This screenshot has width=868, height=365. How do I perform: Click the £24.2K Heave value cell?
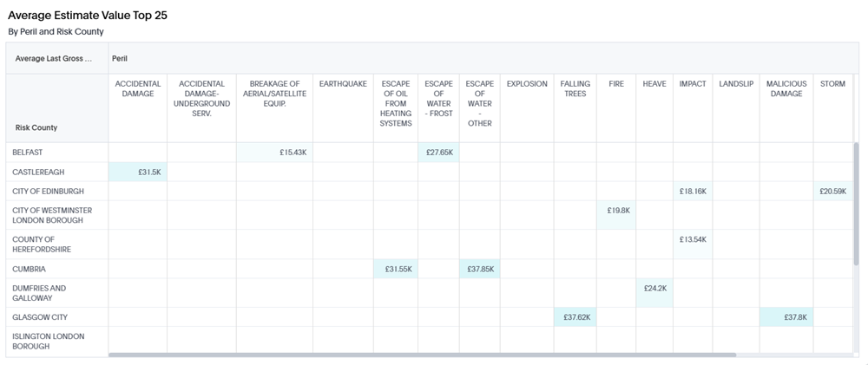pyautogui.click(x=655, y=288)
